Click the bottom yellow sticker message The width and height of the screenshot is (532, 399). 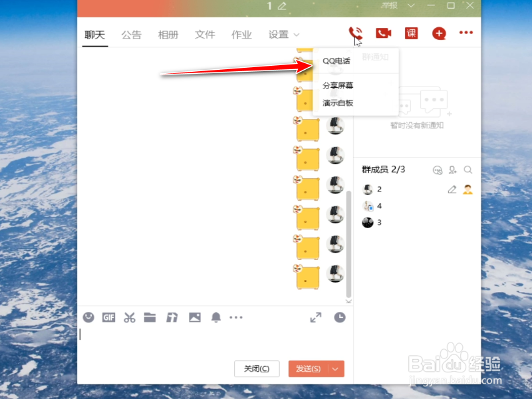tap(307, 277)
